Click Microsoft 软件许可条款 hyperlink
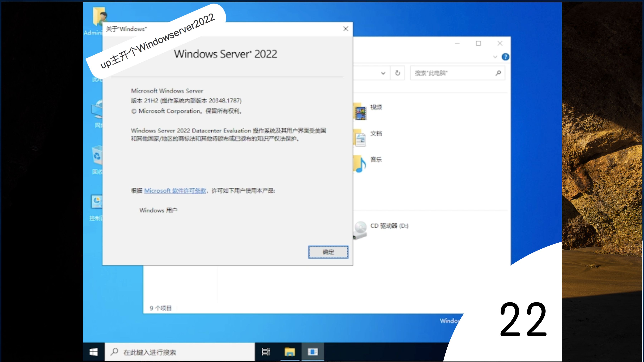The height and width of the screenshot is (362, 644). 175,191
